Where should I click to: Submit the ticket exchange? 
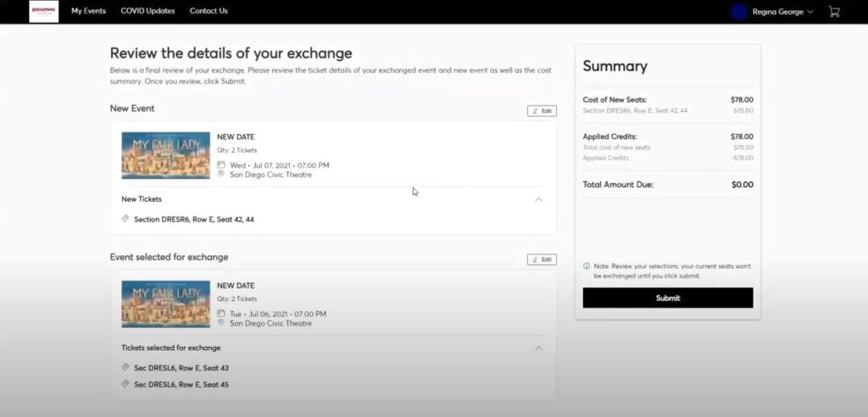[x=667, y=298]
